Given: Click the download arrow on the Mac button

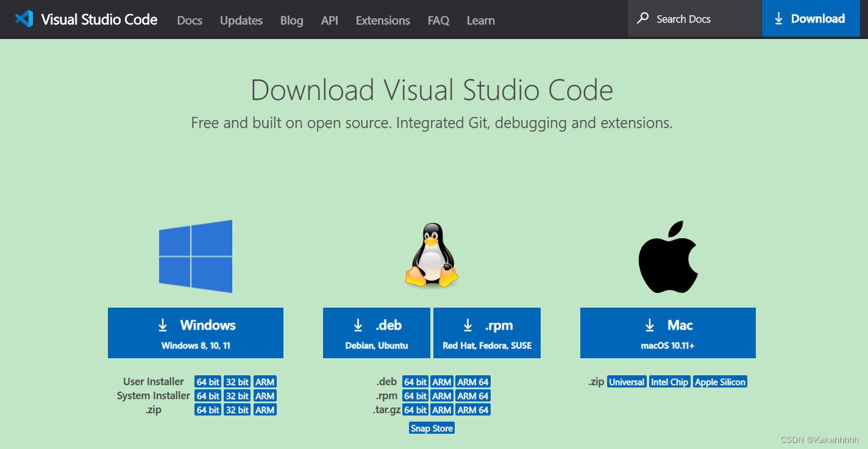Looking at the screenshot, I should (650, 325).
